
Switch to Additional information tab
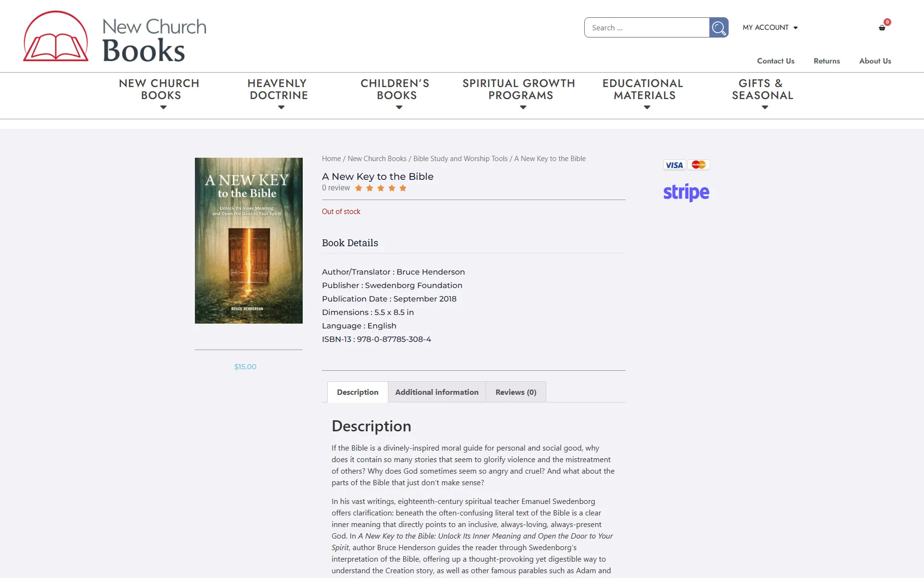tap(437, 392)
